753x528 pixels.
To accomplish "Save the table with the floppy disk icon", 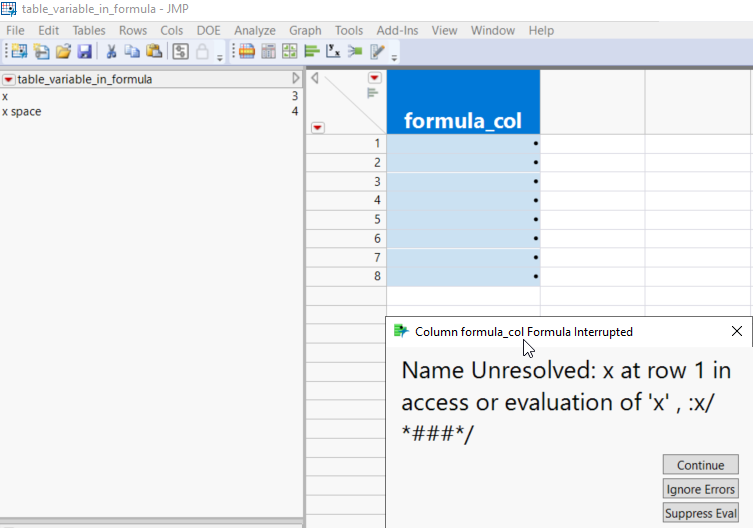I will tap(85, 52).
